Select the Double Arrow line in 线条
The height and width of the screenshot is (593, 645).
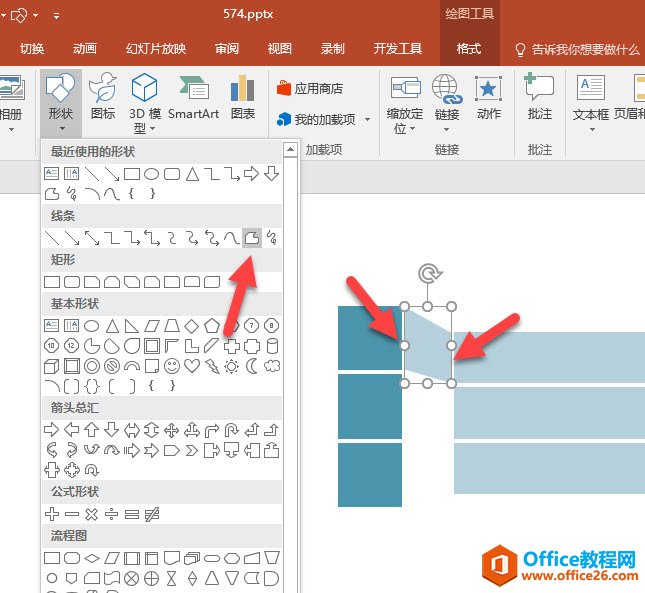click(92, 238)
